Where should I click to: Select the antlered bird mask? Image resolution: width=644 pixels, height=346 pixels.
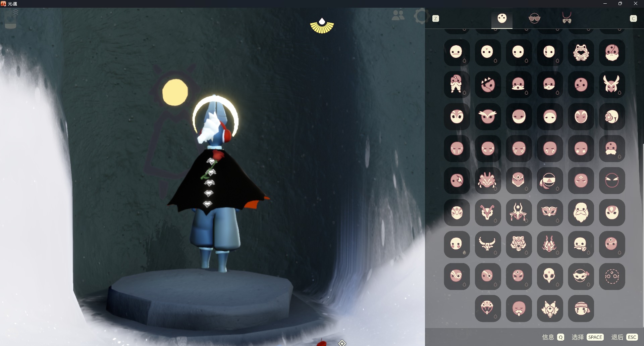(612, 85)
